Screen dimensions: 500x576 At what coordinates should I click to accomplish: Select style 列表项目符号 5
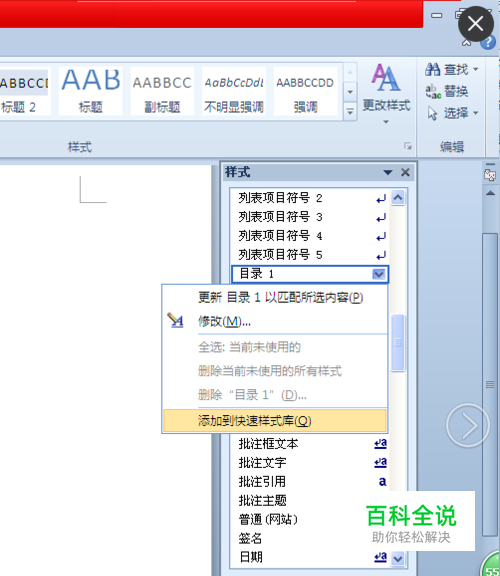pos(310,255)
